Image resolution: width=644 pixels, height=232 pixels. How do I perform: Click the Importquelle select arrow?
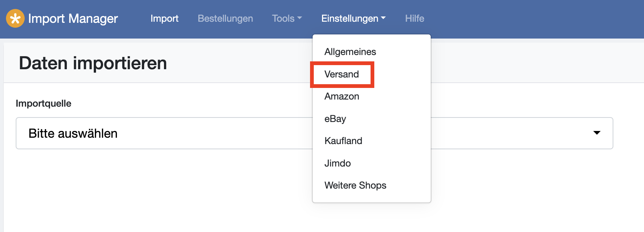tap(597, 133)
